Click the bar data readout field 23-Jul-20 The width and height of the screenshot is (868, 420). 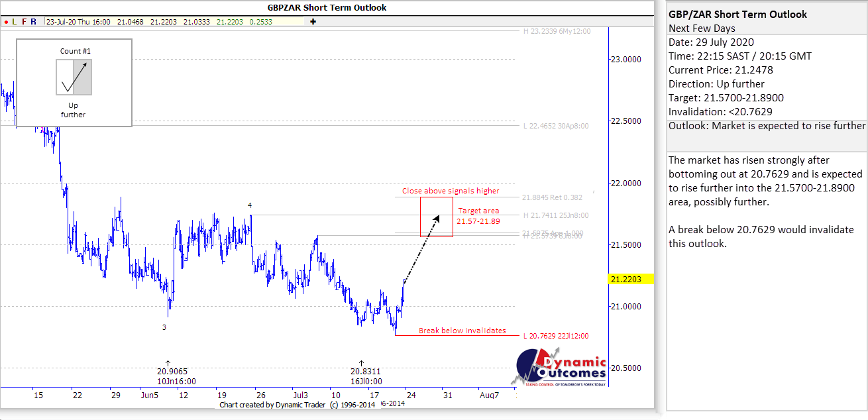coord(175,21)
